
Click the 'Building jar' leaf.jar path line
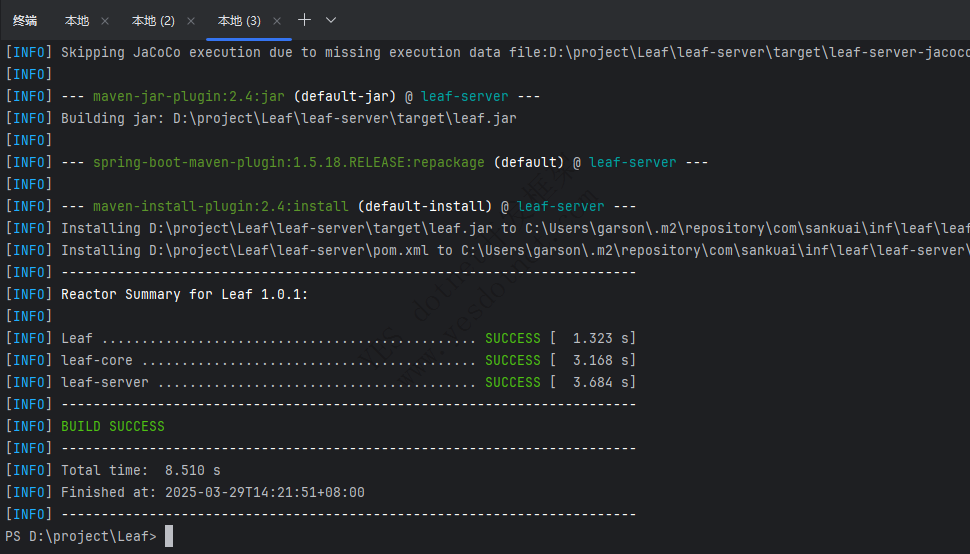288,119
